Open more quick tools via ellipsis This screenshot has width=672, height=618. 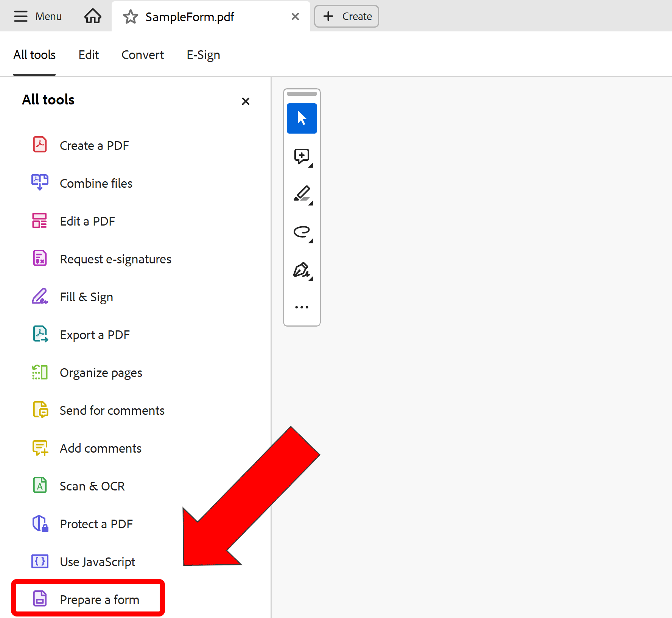pyautogui.click(x=302, y=307)
